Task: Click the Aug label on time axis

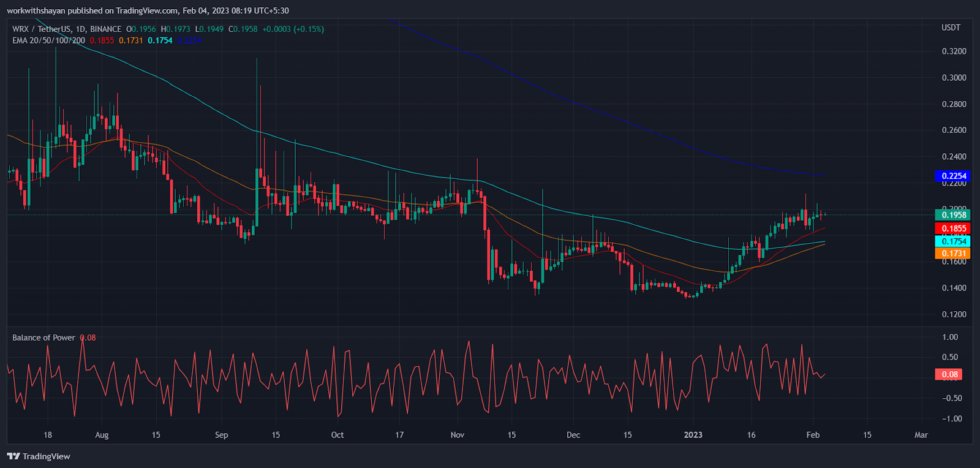Action: tap(102, 435)
